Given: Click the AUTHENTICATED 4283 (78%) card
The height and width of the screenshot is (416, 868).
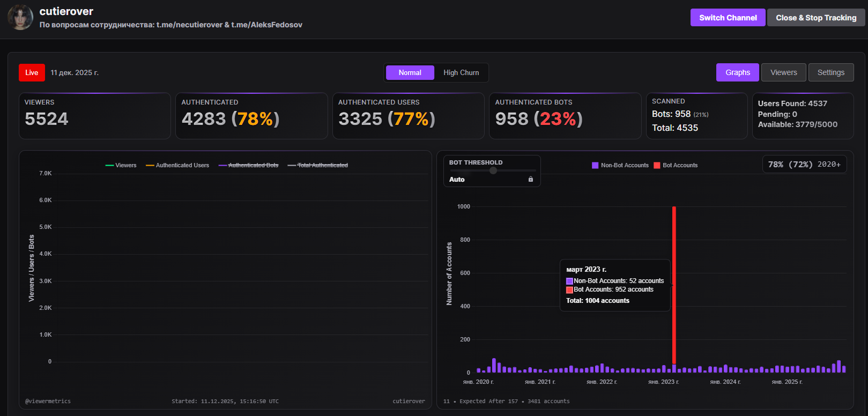Looking at the screenshot, I should click(251, 116).
